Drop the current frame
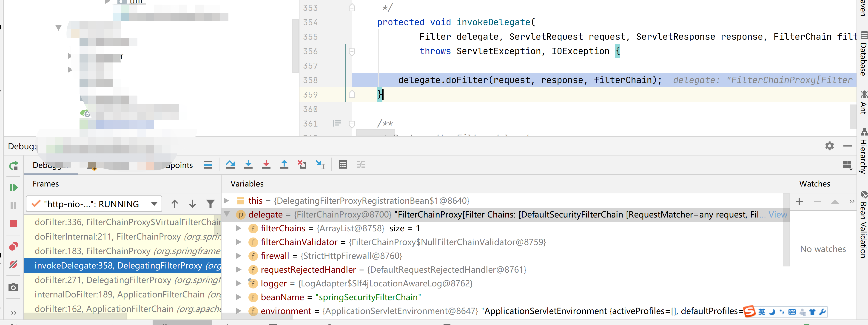Screen dimensions: 868x325 point(302,165)
